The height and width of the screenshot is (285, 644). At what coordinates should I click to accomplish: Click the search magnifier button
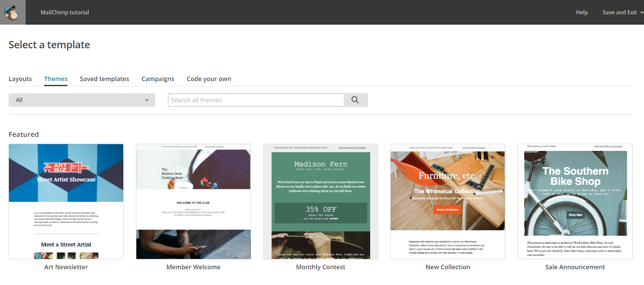355,100
